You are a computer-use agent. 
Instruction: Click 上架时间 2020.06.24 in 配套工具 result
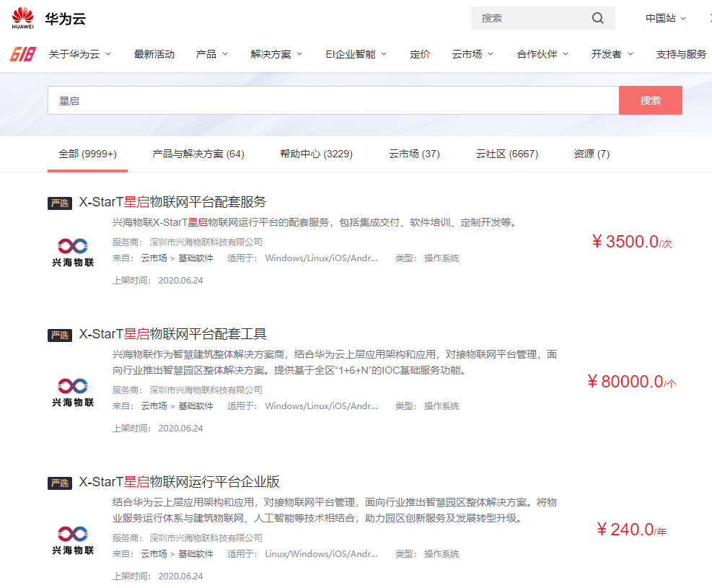point(157,428)
